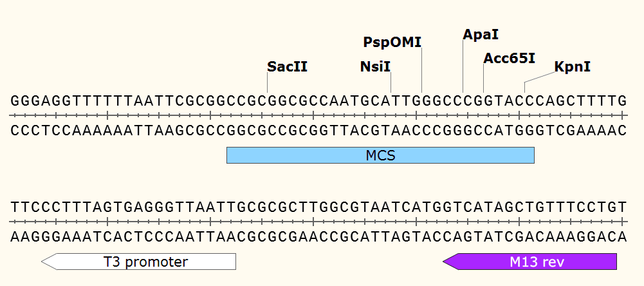
Task: Click the slanted KpnI leader line
Action: (539, 78)
